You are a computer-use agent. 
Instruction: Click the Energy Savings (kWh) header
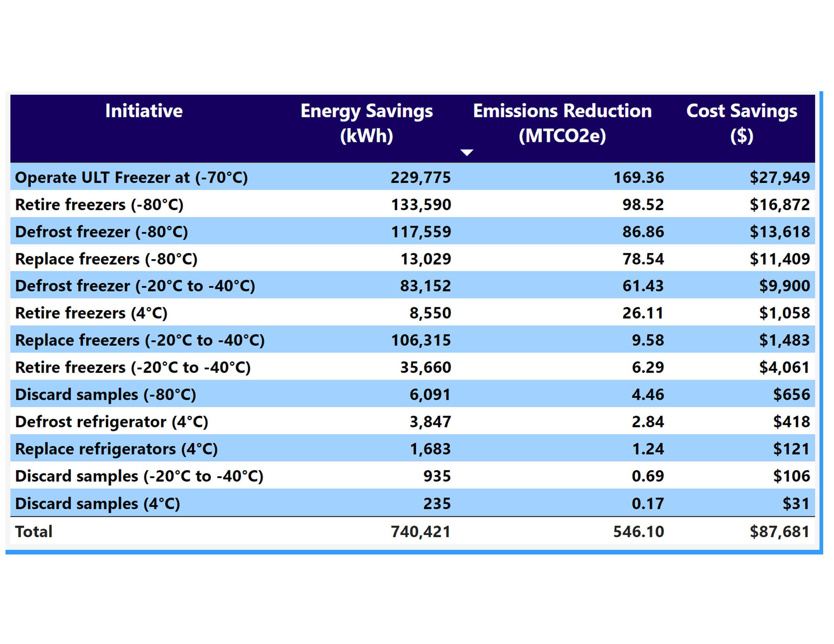pos(367,123)
